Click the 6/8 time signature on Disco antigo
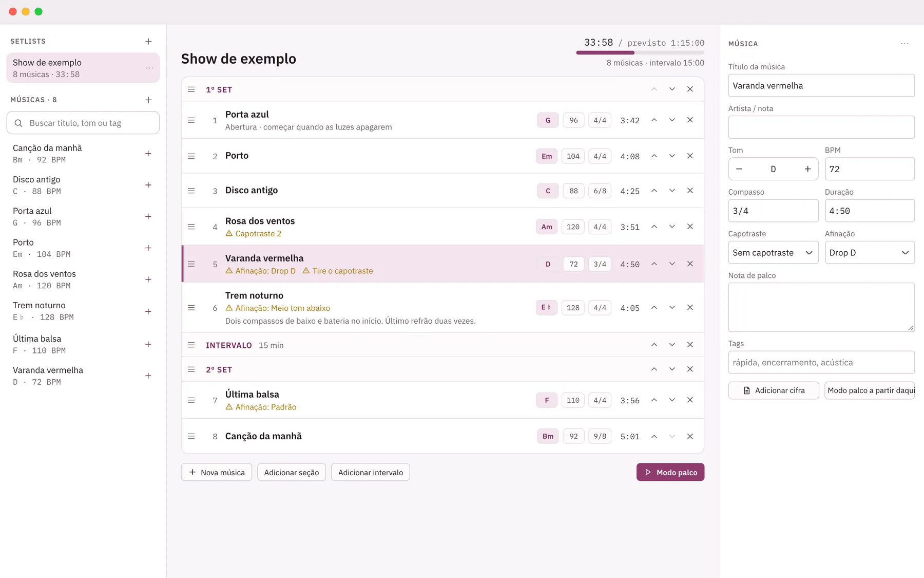 pyautogui.click(x=600, y=191)
